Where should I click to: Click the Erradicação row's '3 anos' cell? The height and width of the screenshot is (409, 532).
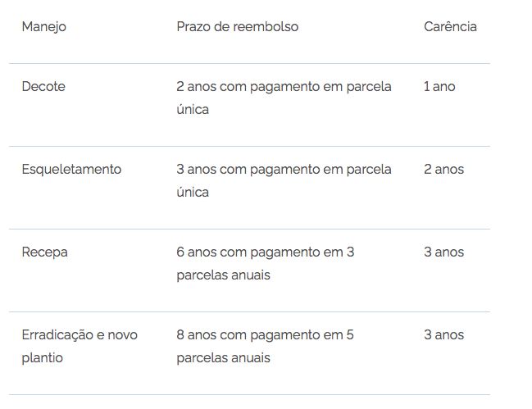tap(443, 334)
